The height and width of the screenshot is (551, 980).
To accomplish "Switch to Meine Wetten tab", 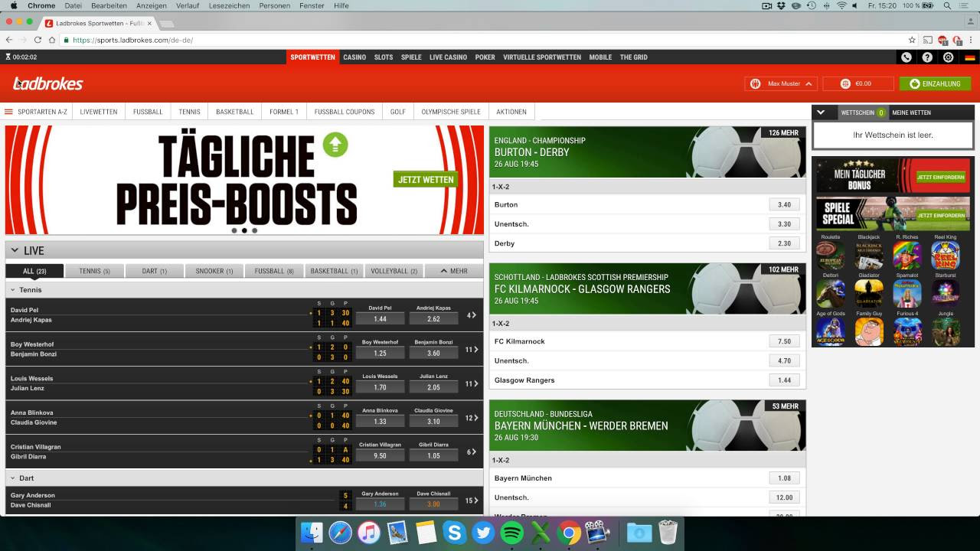I will [x=911, y=112].
